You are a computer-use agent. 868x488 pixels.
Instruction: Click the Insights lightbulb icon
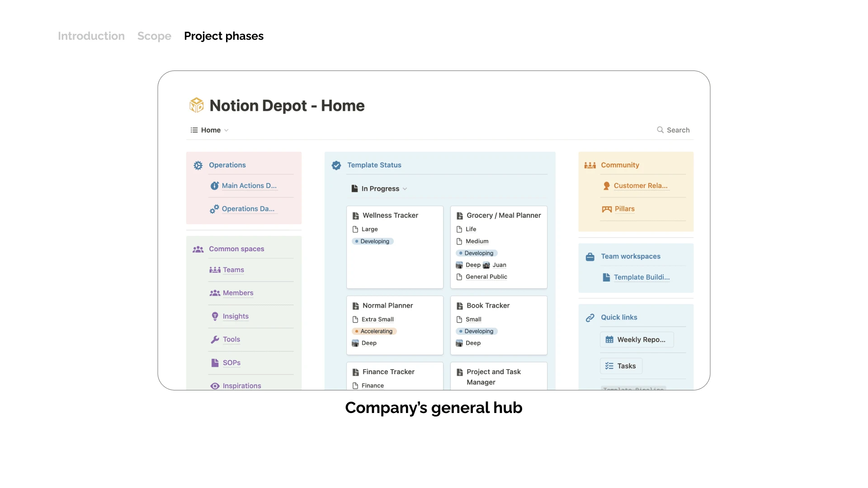pyautogui.click(x=215, y=316)
